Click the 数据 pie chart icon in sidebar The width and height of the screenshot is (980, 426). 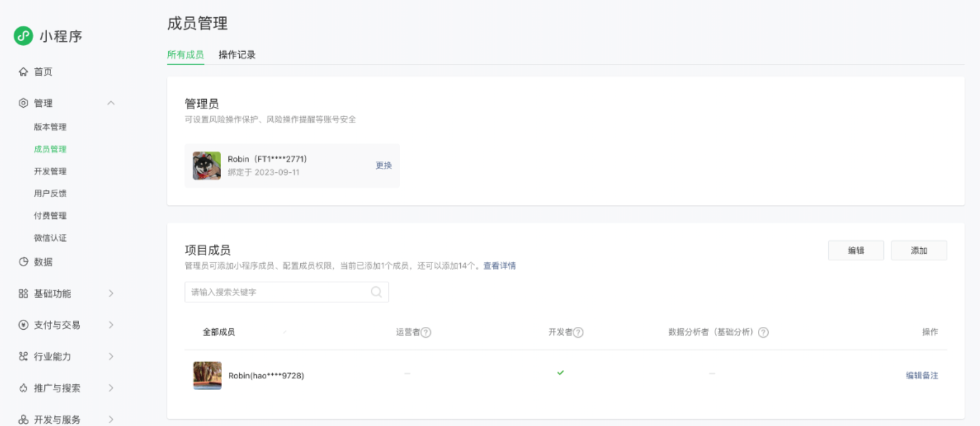[23, 262]
